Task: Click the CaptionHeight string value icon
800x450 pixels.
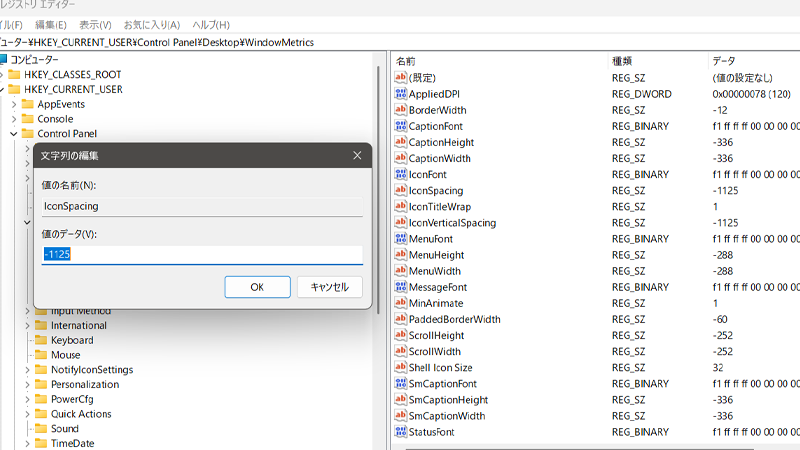Action: tap(401, 142)
